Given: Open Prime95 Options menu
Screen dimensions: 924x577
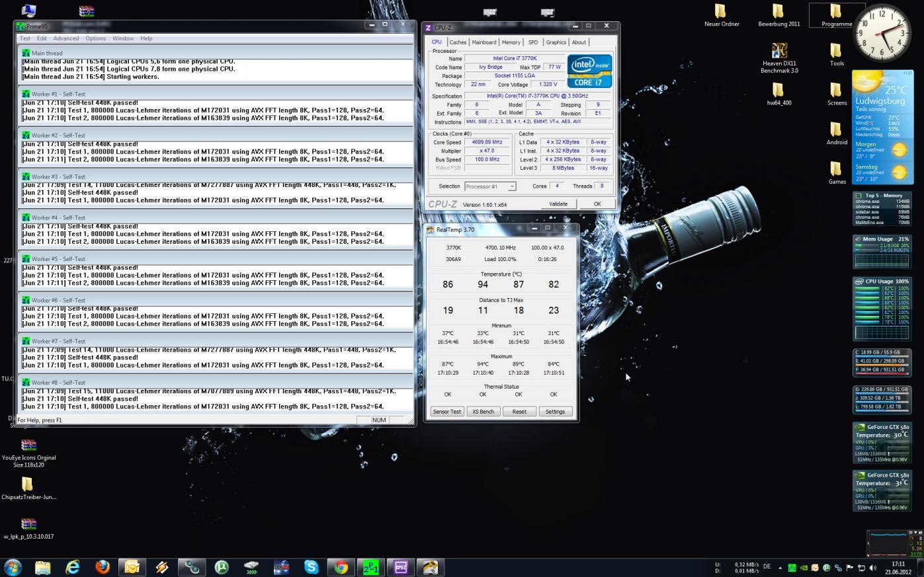Looking at the screenshot, I should click(x=95, y=38).
